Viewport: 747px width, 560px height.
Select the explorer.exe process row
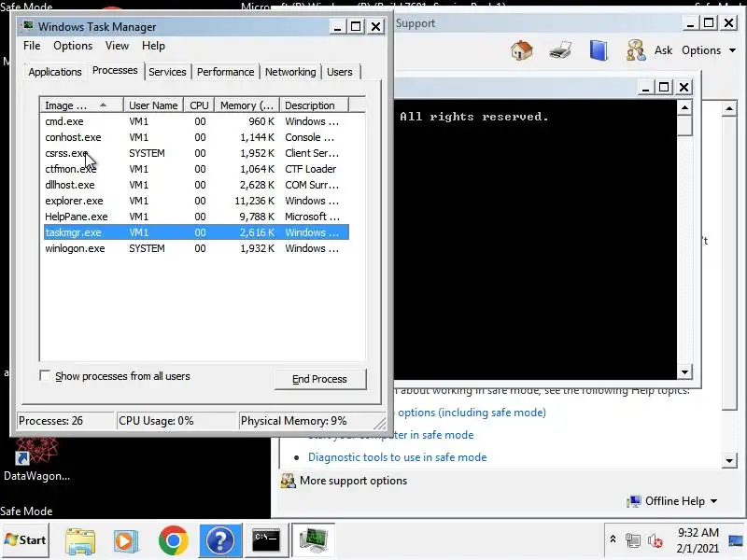coord(196,201)
